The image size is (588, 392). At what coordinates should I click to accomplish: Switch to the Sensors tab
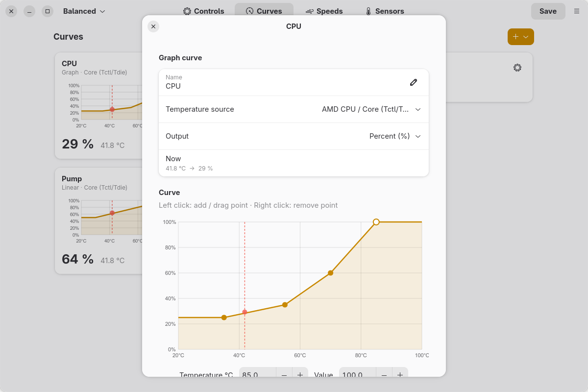pyautogui.click(x=385, y=11)
